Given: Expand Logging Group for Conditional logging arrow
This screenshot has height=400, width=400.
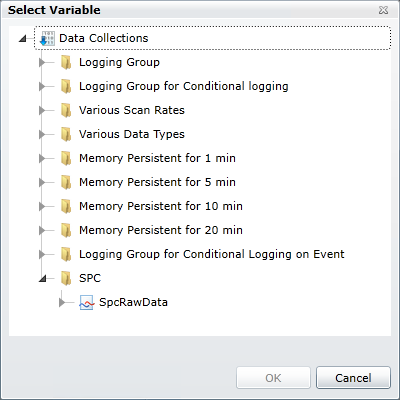Looking at the screenshot, I should click(x=42, y=86).
